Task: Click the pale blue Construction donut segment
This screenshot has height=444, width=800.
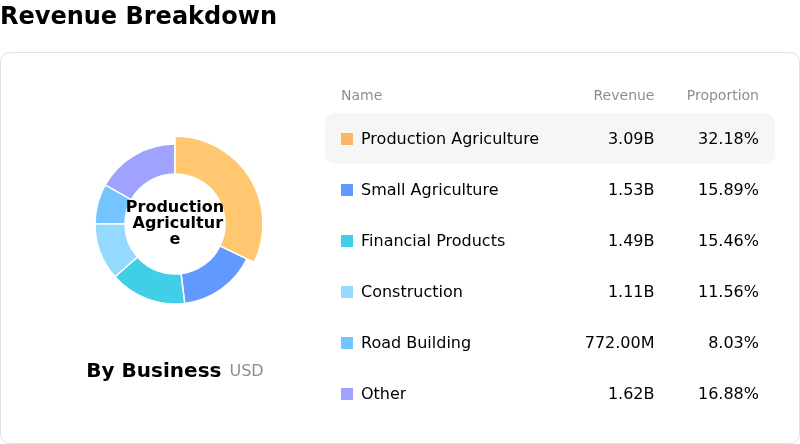Action: coord(112,248)
